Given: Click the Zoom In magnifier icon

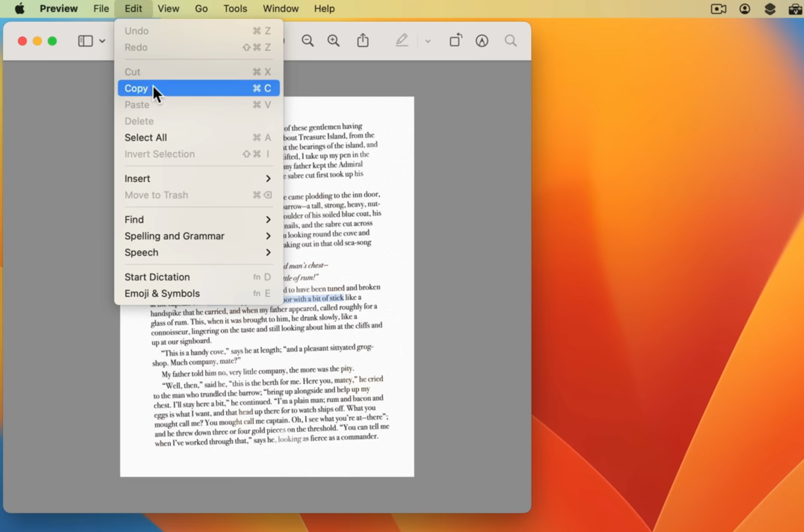Looking at the screenshot, I should click(333, 41).
